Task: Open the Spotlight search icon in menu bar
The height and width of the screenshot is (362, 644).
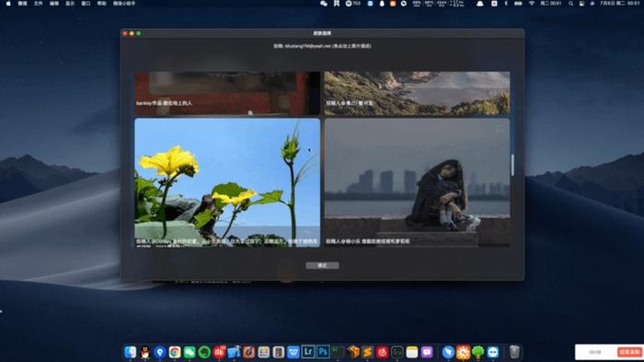Action: point(570,4)
